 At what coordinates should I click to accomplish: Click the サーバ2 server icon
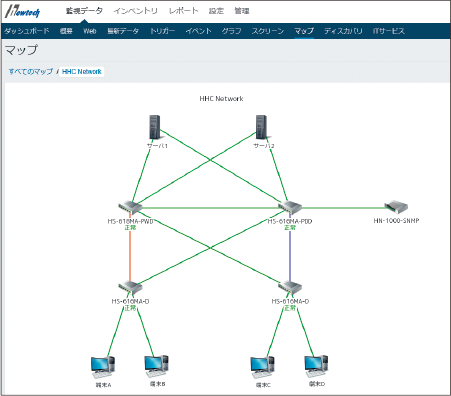pyautogui.click(x=261, y=127)
